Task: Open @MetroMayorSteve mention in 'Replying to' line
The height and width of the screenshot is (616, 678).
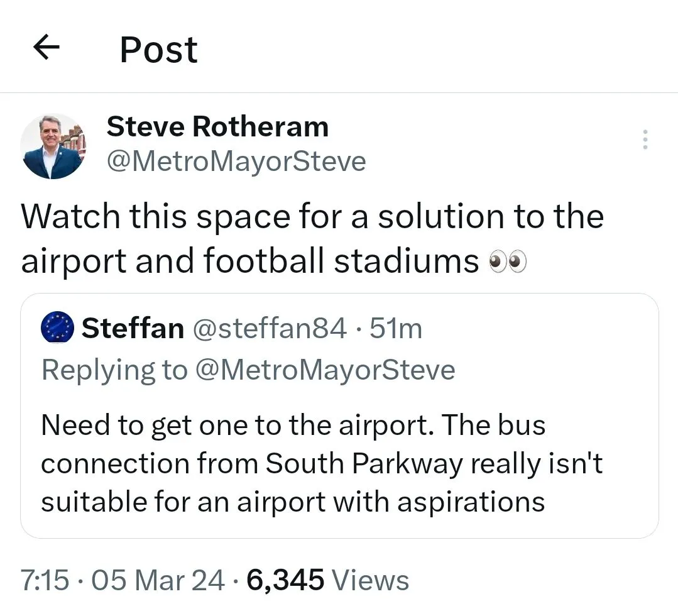Action: pos(325,370)
